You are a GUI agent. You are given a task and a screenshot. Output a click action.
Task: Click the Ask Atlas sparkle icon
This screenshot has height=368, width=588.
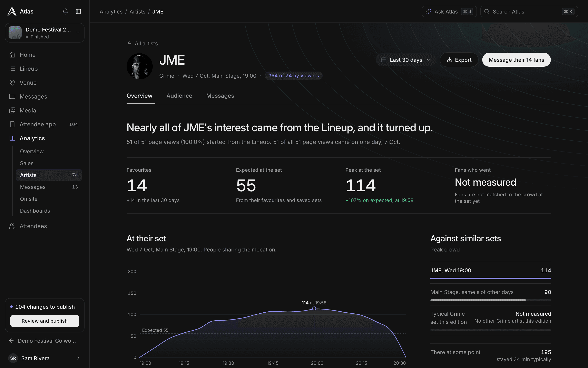tap(428, 11)
